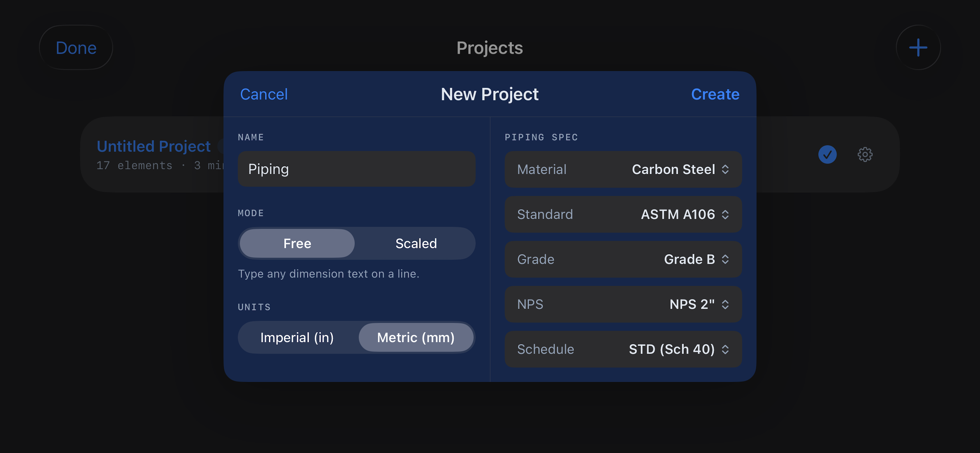
Task: Open the Standard ASTM A106 dropdown
Action: [623, 214]
